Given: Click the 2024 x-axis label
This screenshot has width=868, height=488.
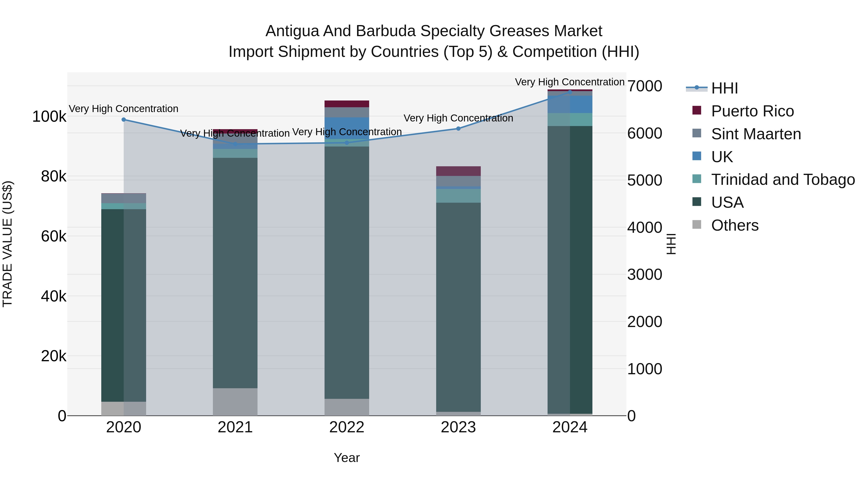Looking at the screenshot, I should (570, 427).
